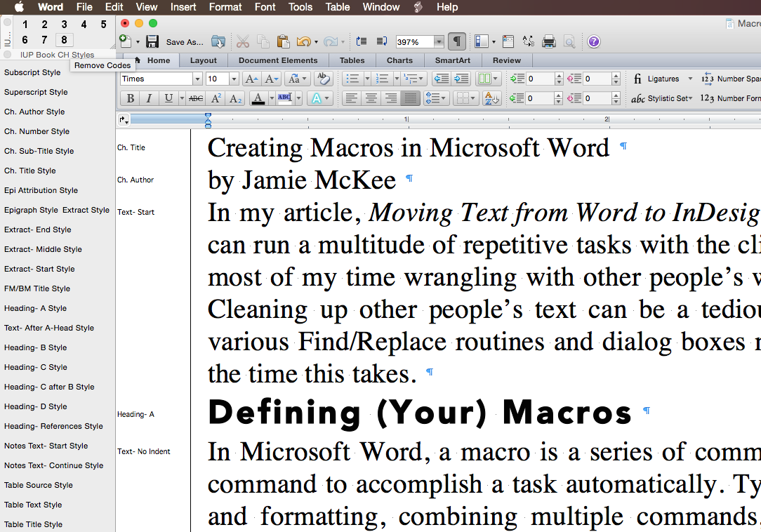Select toolbar number 8 in the palette
The height and width of the screenshot is (532, 761).
[64, 40]
